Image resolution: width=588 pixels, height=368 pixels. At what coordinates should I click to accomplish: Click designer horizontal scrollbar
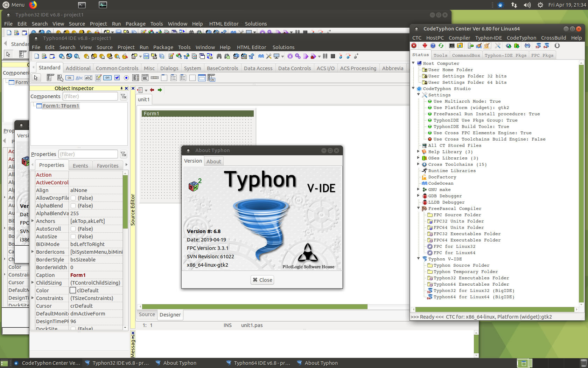tap(254, 307)
